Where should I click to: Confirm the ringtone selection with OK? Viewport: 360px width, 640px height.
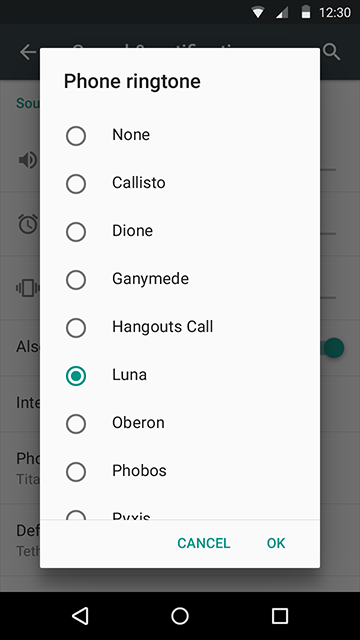tap(276, 543)
